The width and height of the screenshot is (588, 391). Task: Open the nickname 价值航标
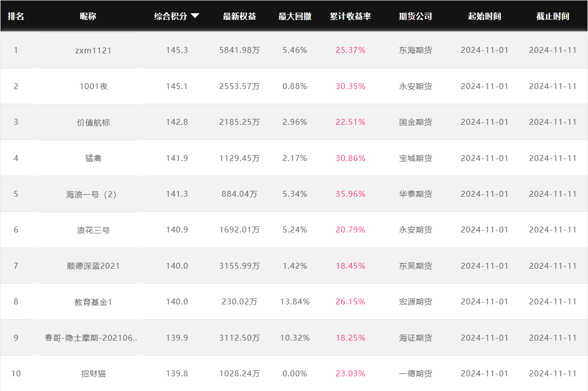(x=93, y=122)
